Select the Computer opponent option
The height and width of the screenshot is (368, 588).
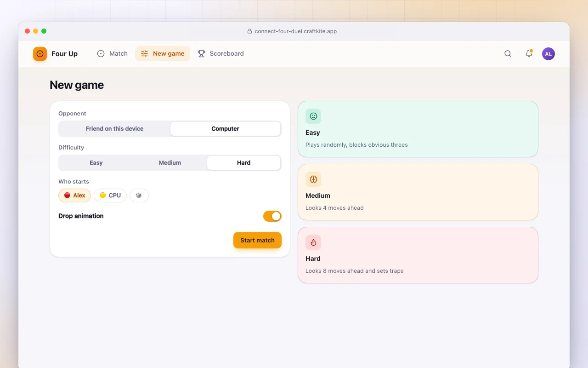click(225, 129)
